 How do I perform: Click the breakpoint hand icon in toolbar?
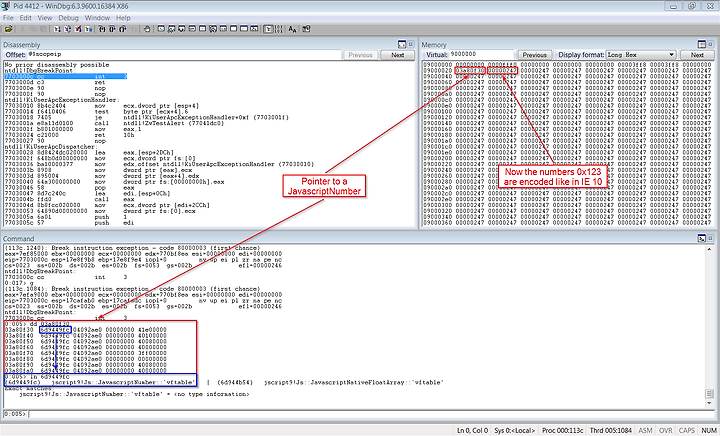(x=147, y=29)
